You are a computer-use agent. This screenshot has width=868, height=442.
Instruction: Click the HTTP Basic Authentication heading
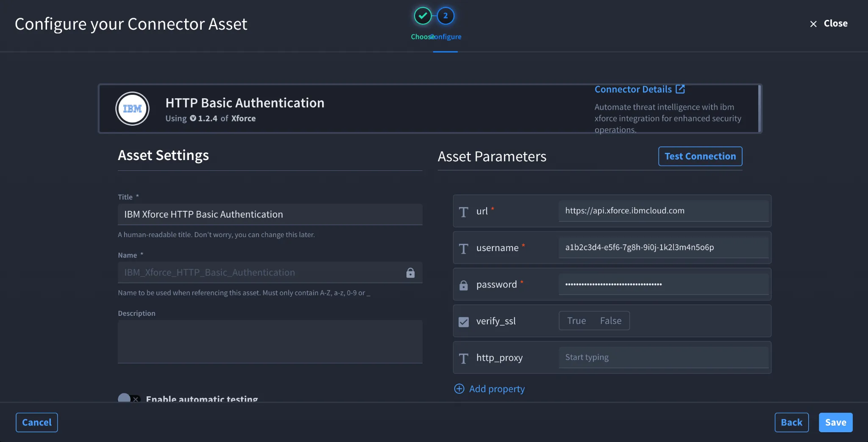click(x=245, y=103)
